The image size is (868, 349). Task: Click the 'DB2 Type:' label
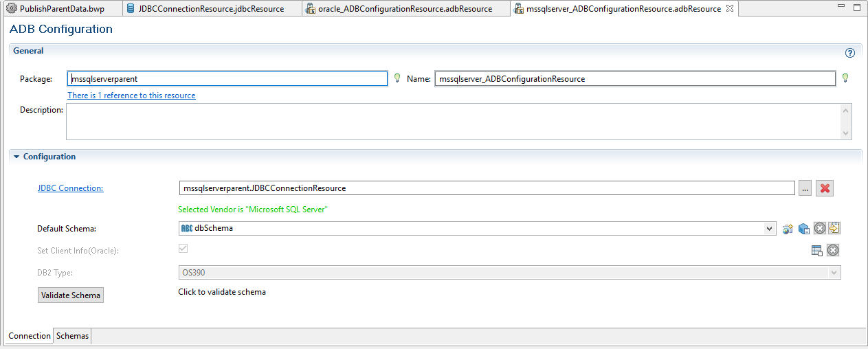[x=55, y=273]
